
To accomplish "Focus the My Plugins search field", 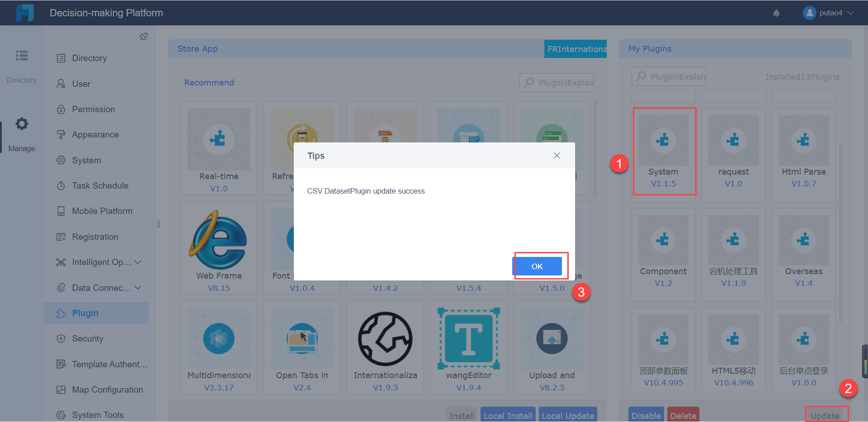I will tap(669, 77).
